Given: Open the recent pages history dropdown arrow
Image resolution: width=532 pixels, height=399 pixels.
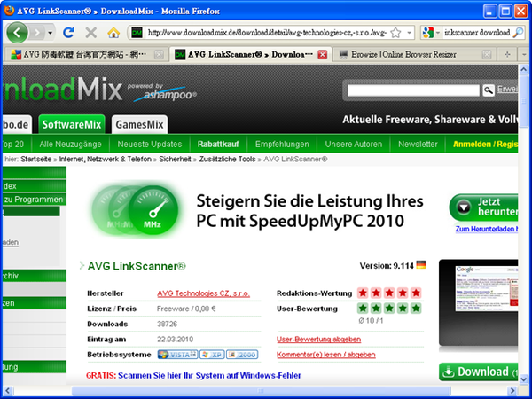Looking at the screenshot, I should [x=51, y=33].
